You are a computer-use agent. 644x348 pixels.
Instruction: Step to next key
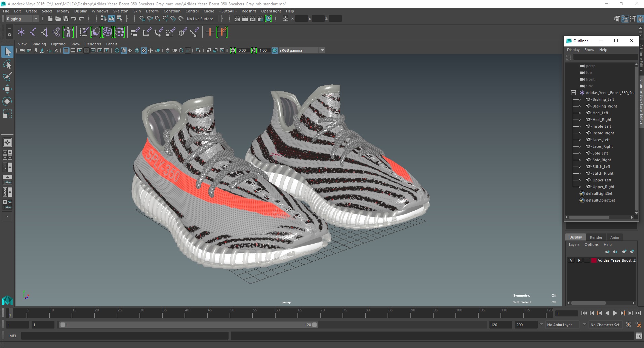click(x=622, y=313)
